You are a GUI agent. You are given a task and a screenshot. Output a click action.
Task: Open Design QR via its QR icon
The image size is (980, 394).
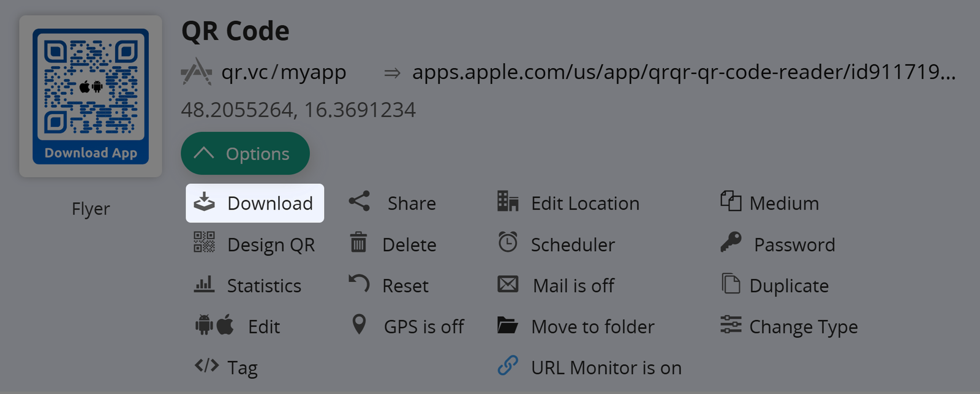[204, 243]
